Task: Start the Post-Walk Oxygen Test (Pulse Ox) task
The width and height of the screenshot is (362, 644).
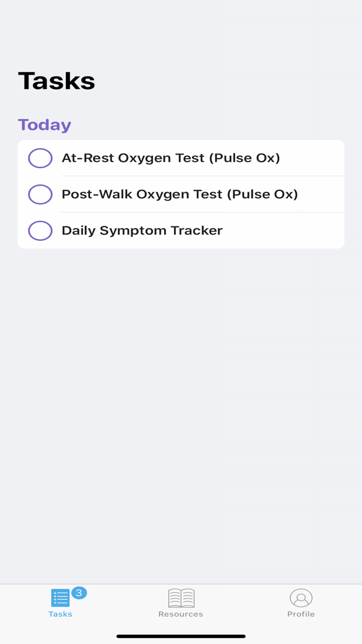Action: click(179, 194)
